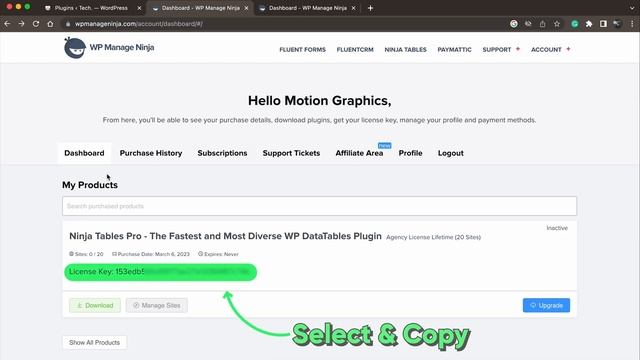Image resolution: width=640 pixels, height=360 pixels.
Task: Click Agency License Lifetime (20 Sites) text
Action: [433, 237]
